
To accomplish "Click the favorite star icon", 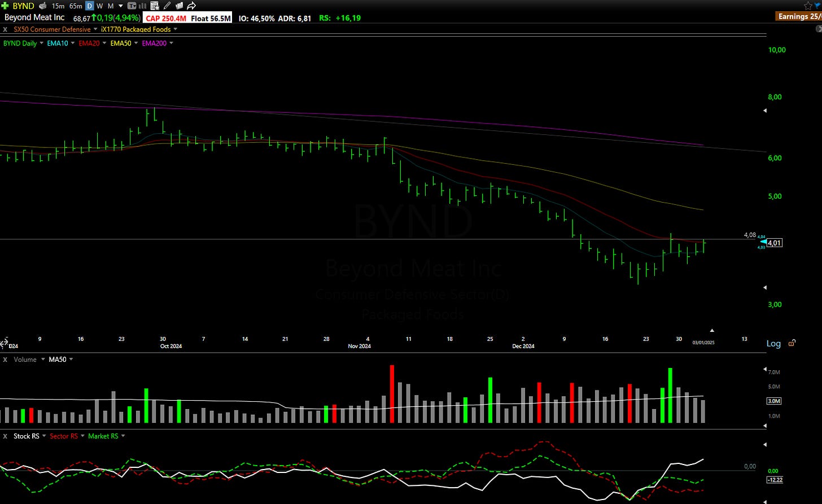I will point(808,5).
